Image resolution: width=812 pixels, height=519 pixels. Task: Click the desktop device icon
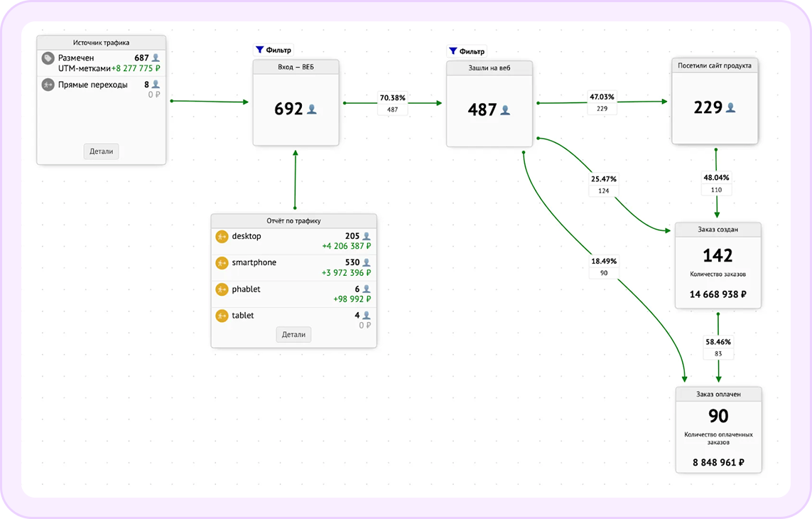point(222,237)
